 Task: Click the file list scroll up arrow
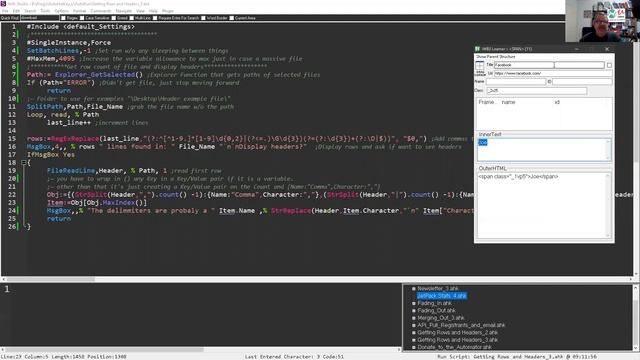tap(635, 288)
